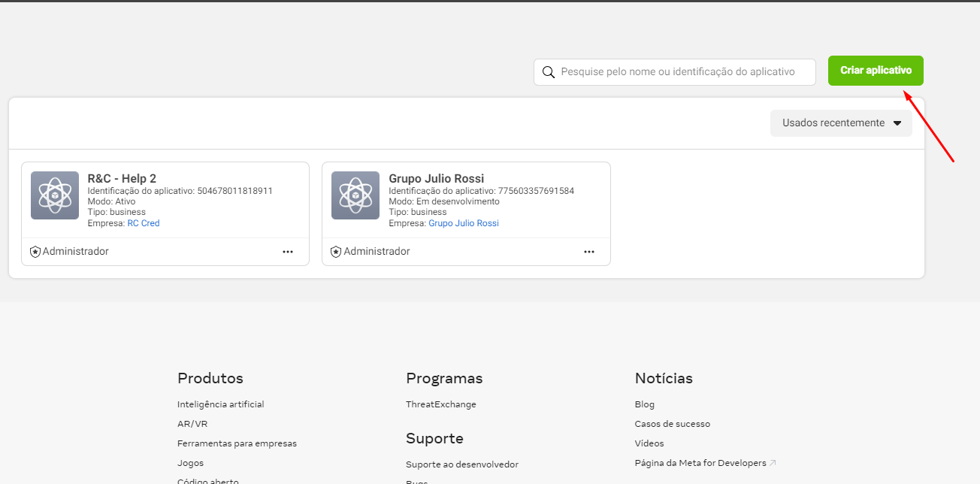This screenshot has width=980, height=484.
Task: Open the RC Cred company link
Action: pyautogui.click(x=144, y=223)
